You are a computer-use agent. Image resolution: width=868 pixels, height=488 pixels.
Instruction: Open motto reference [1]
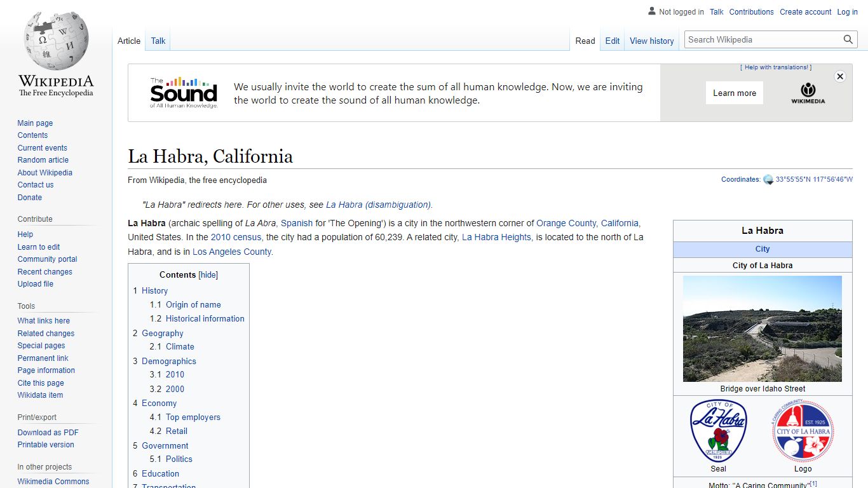point(813,484)
